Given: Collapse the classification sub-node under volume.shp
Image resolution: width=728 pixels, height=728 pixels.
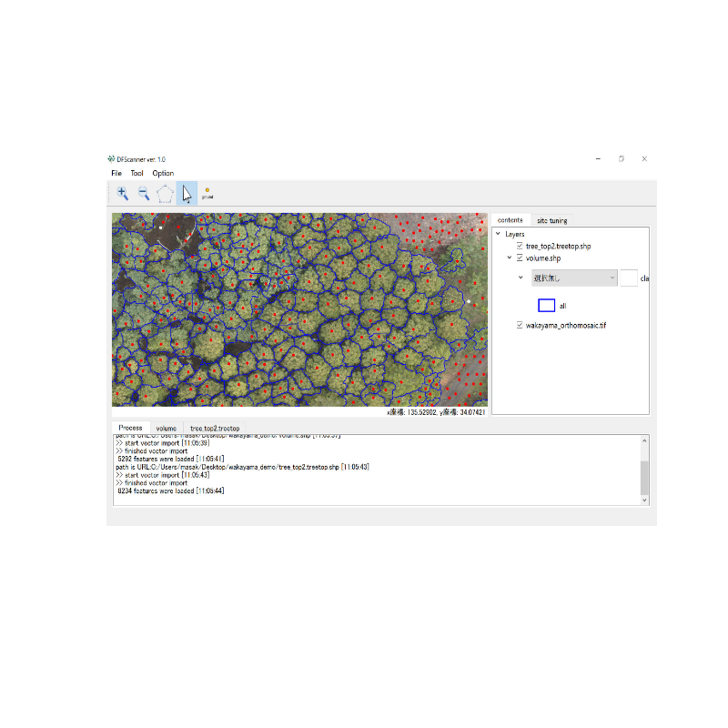Looking at the screenshot, I should [521, 278].
